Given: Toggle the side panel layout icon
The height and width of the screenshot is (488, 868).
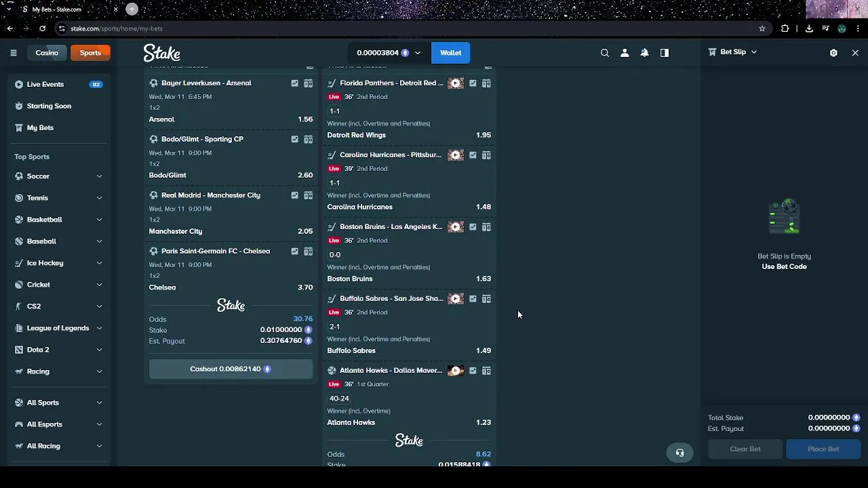Looking at the screenshot, I should 665,53.
